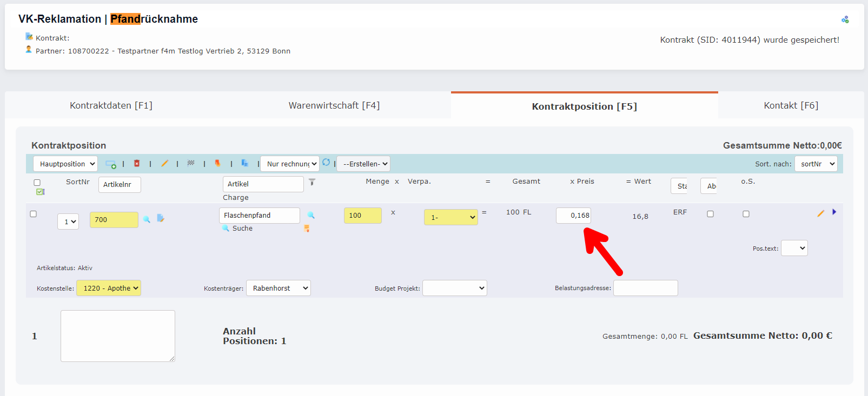Toggle the select-all checkbox in header
This screenshot has width=868, height=396.
(37, 183)
